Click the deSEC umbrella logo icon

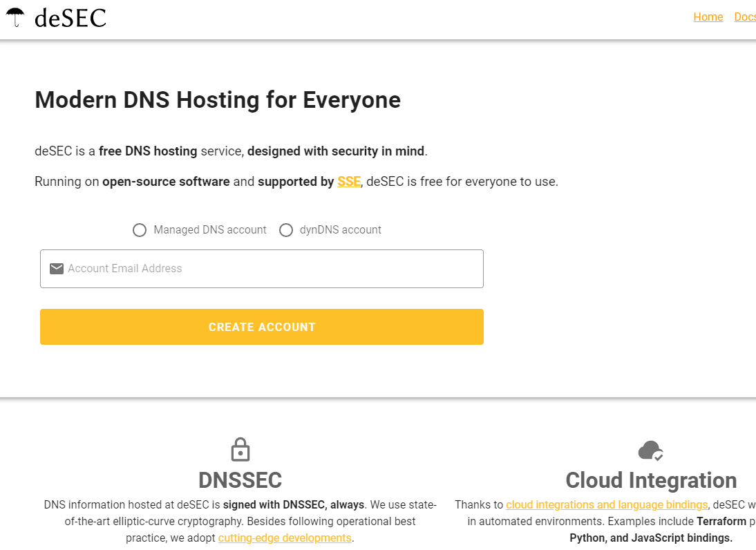click(15, 17)
